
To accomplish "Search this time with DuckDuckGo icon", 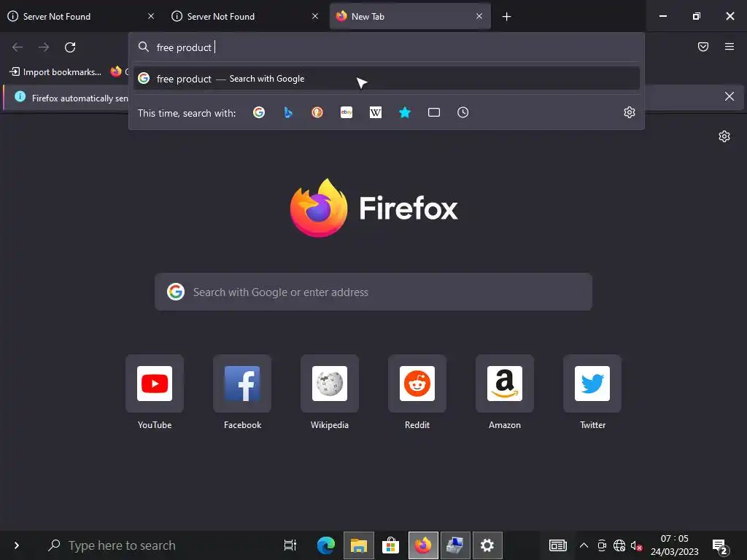I will point(317,112).
